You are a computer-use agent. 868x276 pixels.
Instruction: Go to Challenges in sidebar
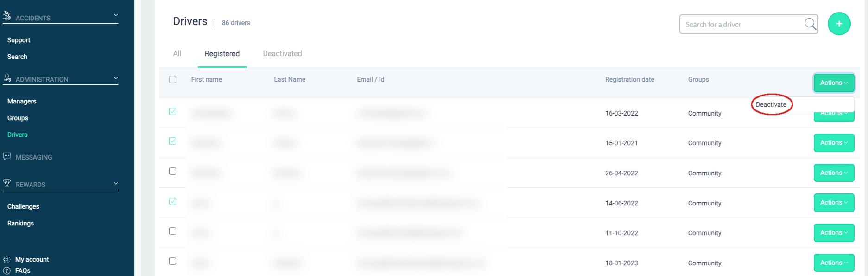coord(23,206)
